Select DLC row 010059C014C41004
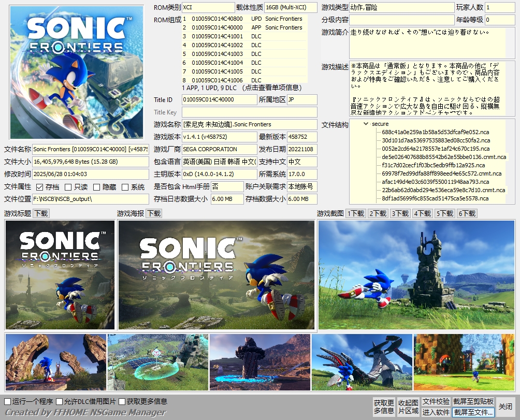 [244, 63]
